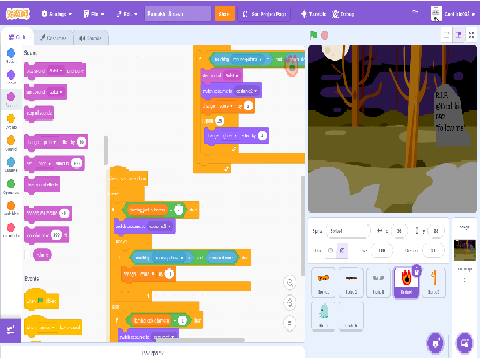
Task: Start the project with the green flag
Action: (x=313, y=35)
